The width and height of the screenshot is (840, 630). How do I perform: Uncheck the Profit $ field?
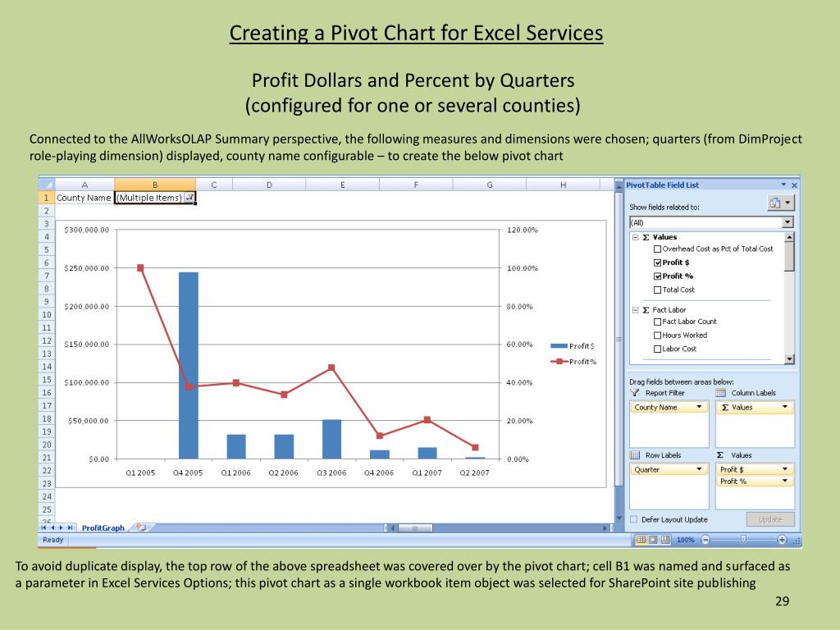pos(657,262)
